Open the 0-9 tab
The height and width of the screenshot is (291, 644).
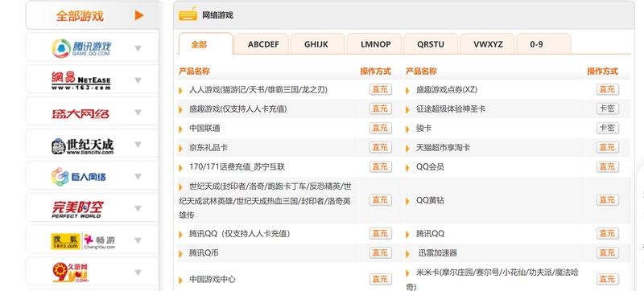coord(536,44)
